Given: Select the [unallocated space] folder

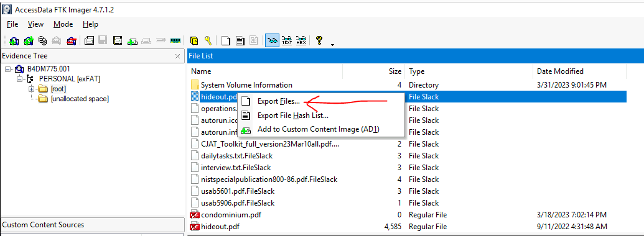Looking at the screenshot, I should pyautogui.click(x=80, y=99).
